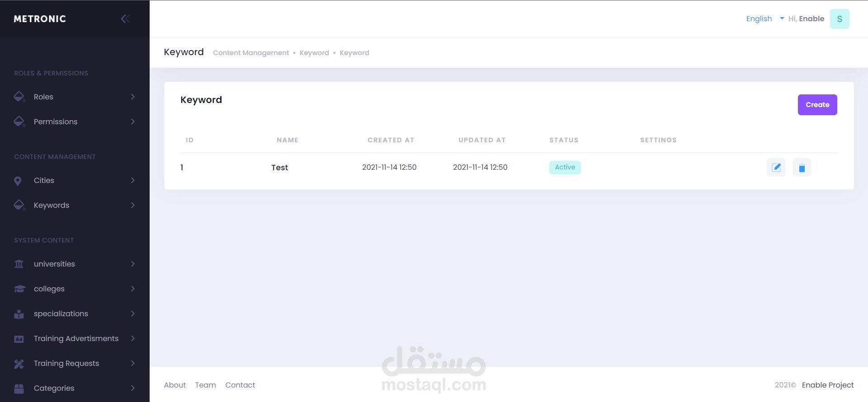Screen dimensions: 868x402
Task: Click the Enable Project footer link
Action: click(x=828, y=385)
